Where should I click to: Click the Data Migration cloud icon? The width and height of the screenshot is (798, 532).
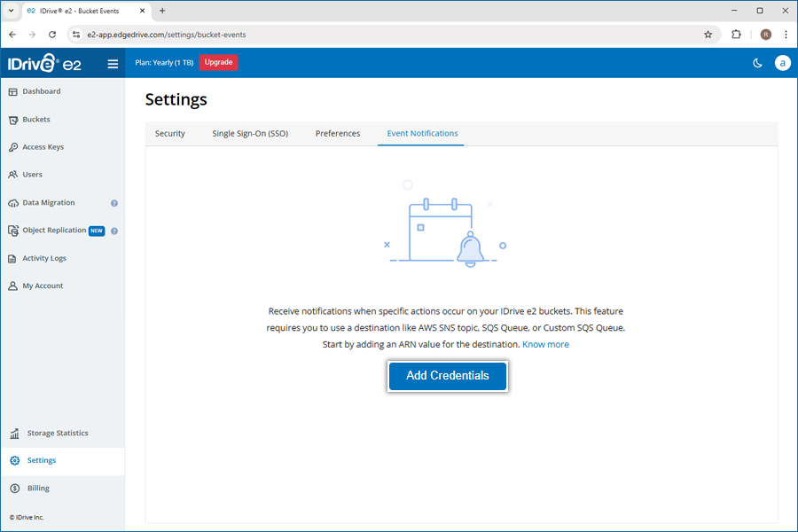point(12,203)
